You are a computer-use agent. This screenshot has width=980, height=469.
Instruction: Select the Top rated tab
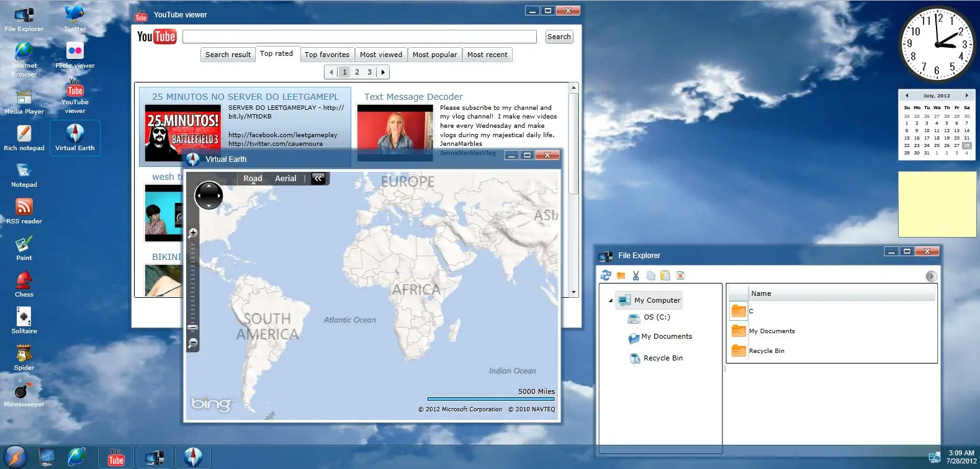(276, 54)
